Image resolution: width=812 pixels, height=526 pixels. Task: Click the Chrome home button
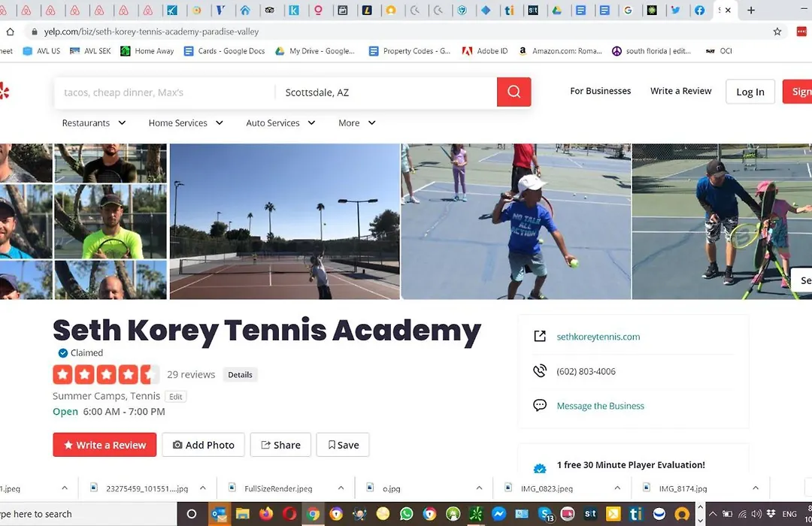point(11,32)
